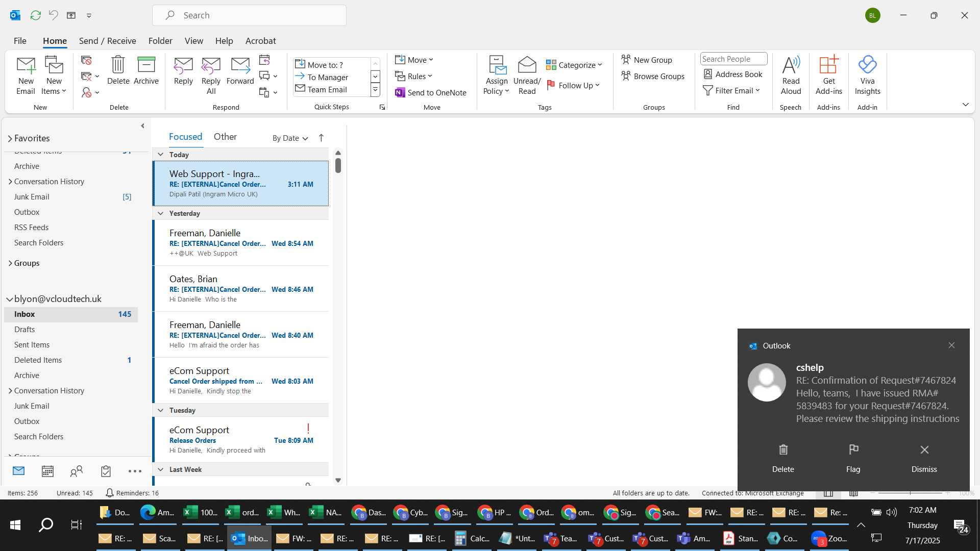Reverse sort order with the arrow
This screenshot has height=551, width=980.
coord(321,138)
